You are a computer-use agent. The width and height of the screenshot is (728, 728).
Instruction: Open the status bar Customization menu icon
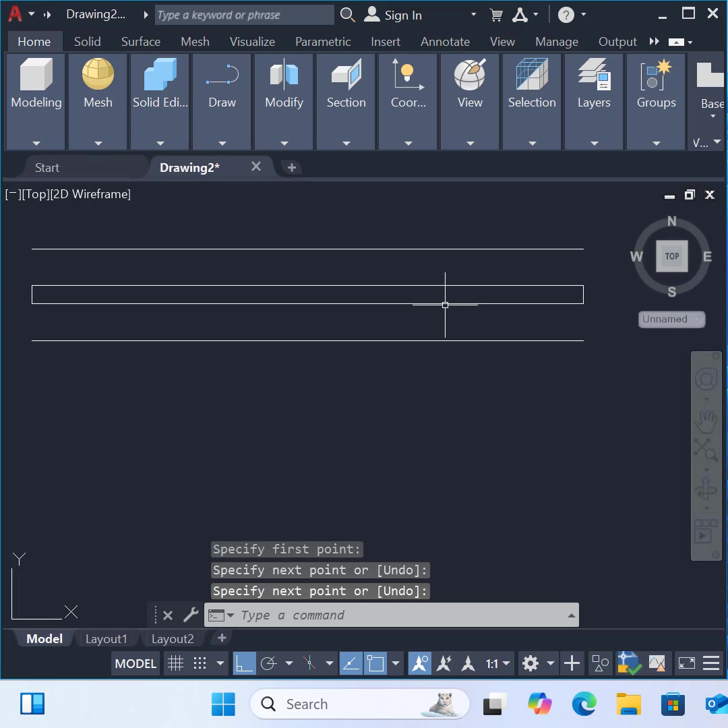(711, 663)
